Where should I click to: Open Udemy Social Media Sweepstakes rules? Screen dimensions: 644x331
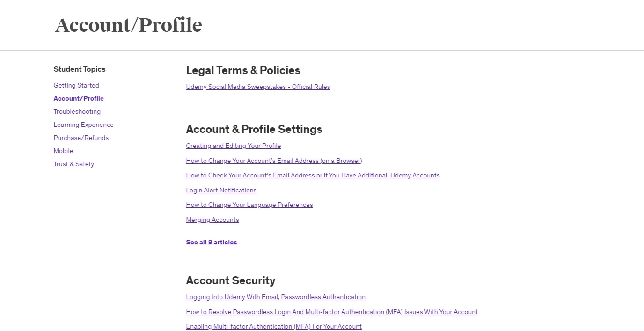coord(258,87)
